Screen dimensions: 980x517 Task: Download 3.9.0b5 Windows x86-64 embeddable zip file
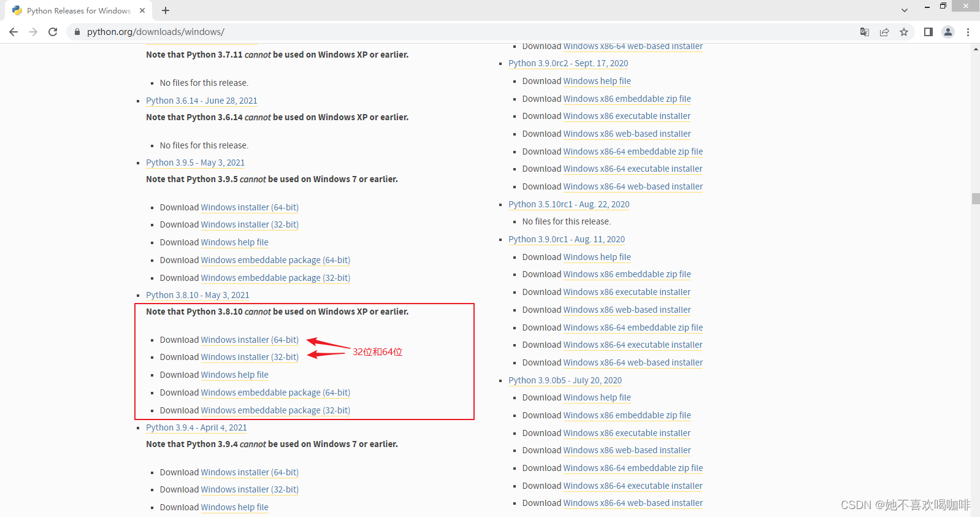[x=634, y=468]
